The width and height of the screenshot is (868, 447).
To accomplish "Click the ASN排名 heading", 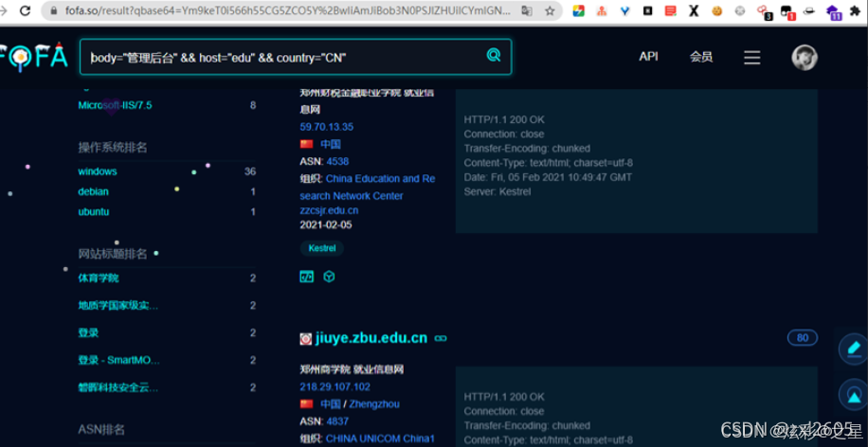I will 101,429.
